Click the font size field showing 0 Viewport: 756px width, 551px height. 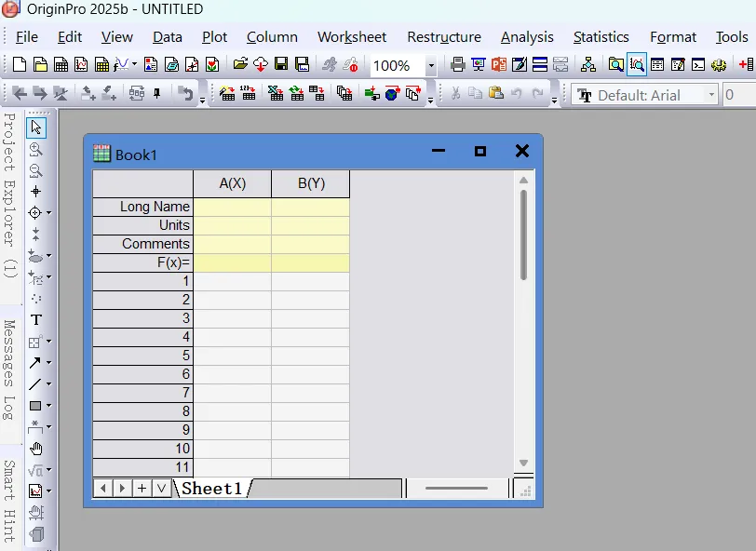pyautogui.click(x=738, y=95)
